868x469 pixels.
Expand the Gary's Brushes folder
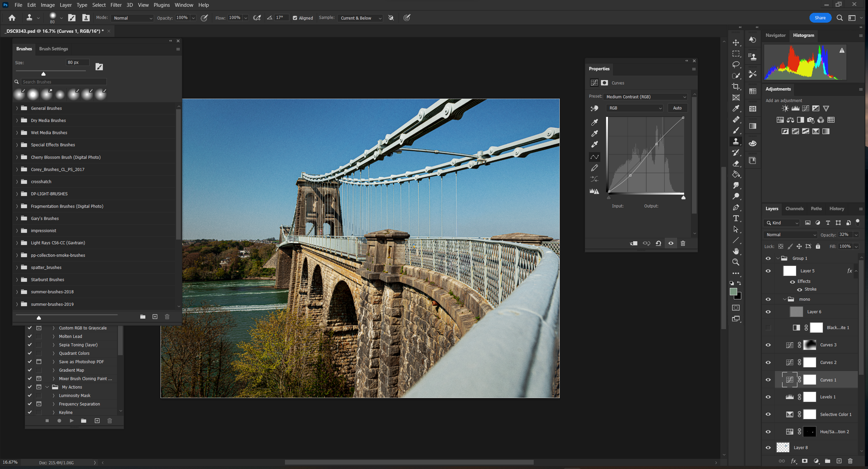coord(17,219)
